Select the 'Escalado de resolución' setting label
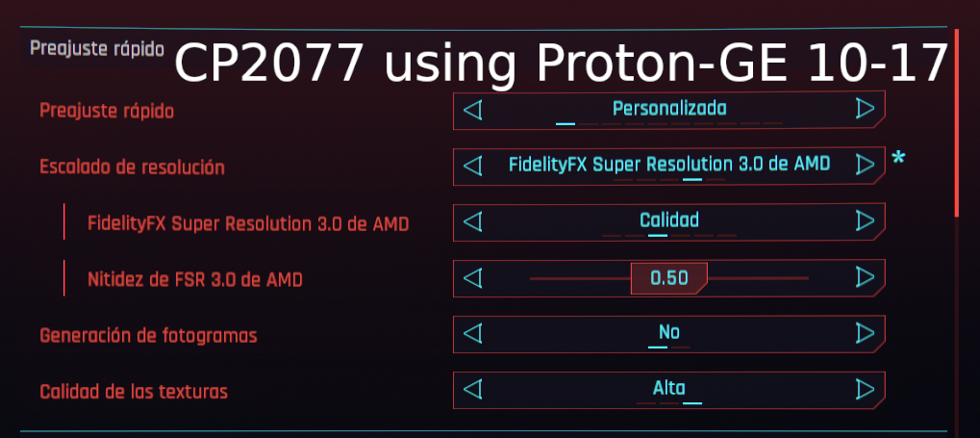980x438 pixels. point(132,167)
